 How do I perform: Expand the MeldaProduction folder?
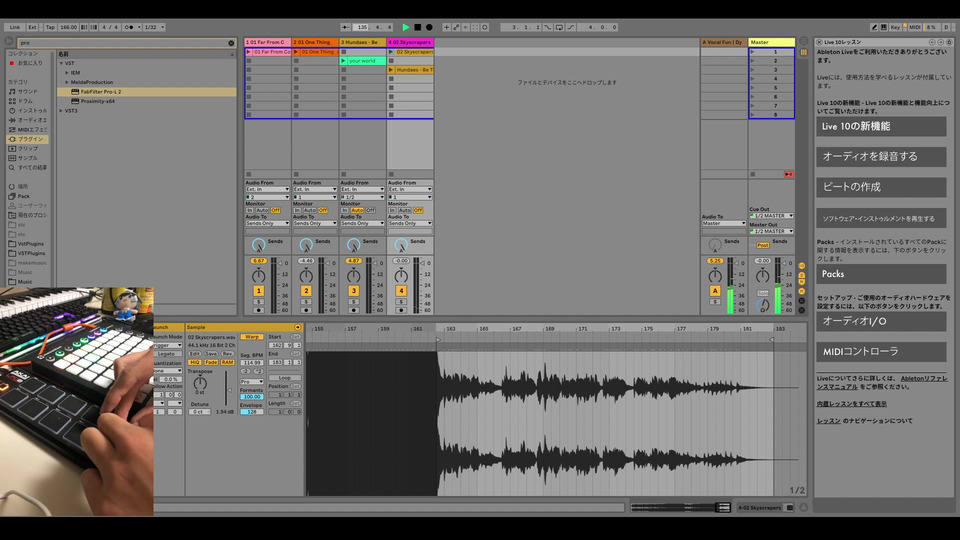click(x=67, y=82)
